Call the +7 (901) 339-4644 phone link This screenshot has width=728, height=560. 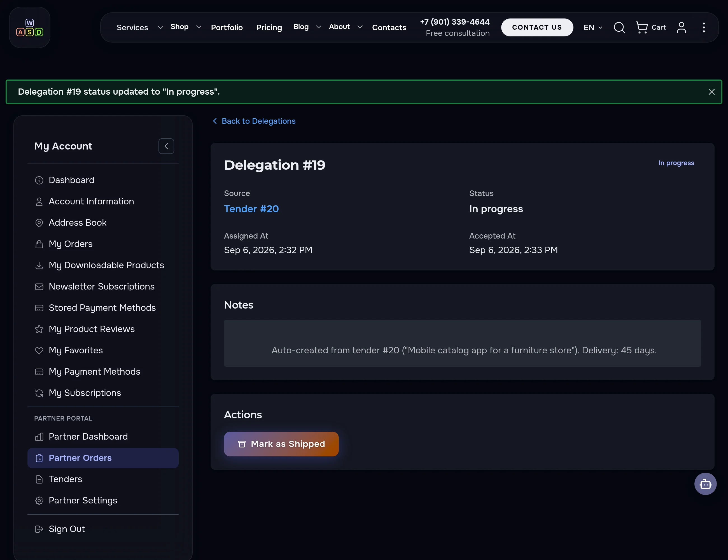click(455, 22)
